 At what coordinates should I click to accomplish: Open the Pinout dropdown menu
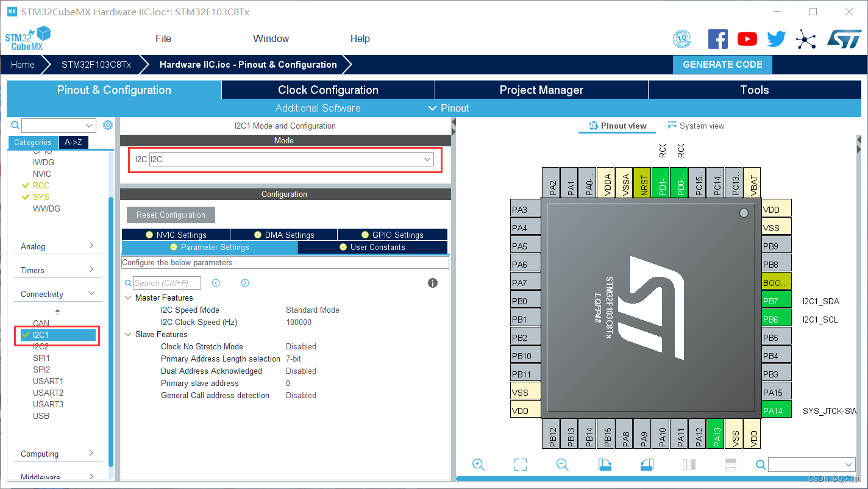coord(449,108)
